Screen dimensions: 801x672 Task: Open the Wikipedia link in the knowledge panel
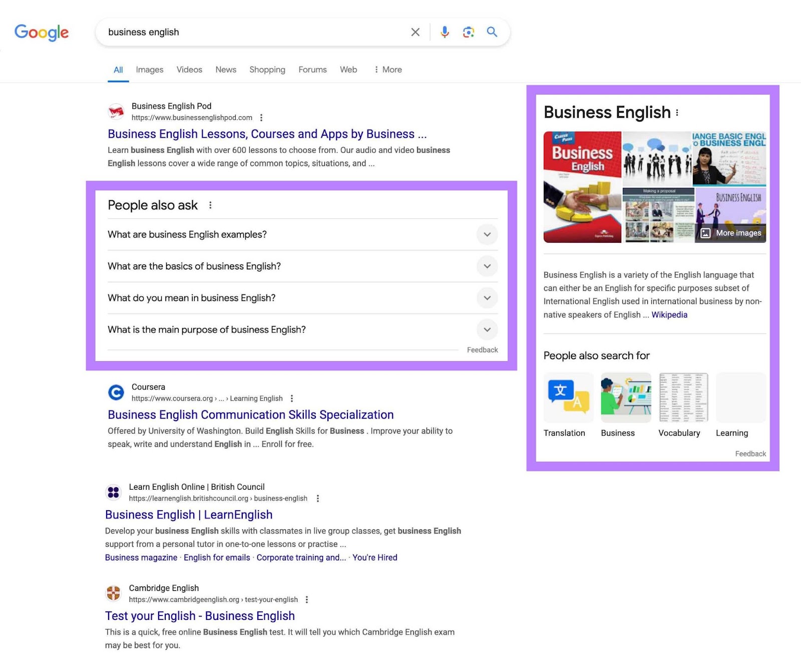[669, 314]
